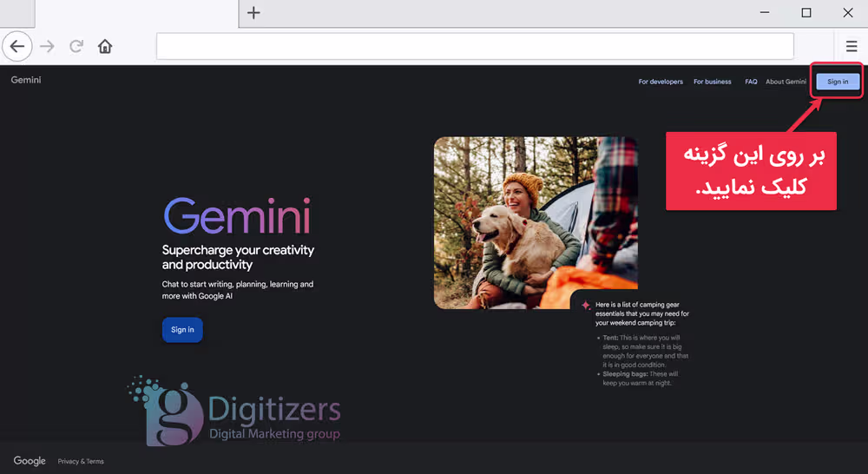Open the FAQ link
The height and width of the screenshot is (474, 868).
(751, 82)
